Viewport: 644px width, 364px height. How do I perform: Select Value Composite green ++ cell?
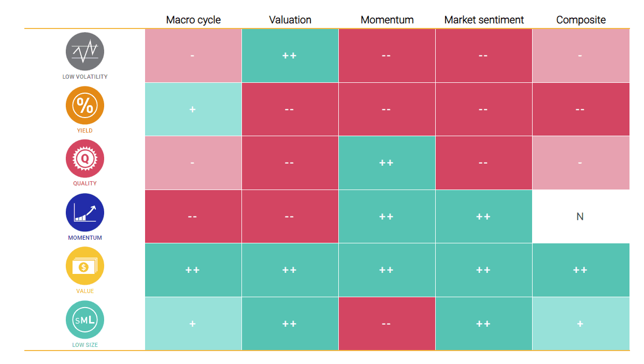point(581,270)
